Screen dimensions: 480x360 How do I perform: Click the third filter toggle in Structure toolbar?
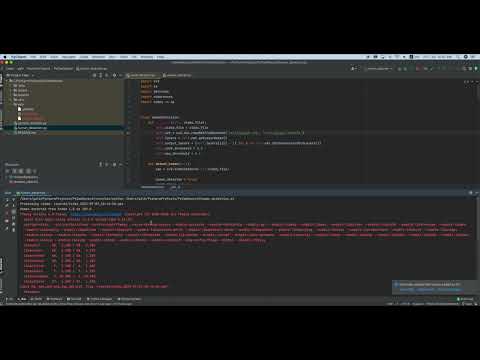[x=22, y=171]
